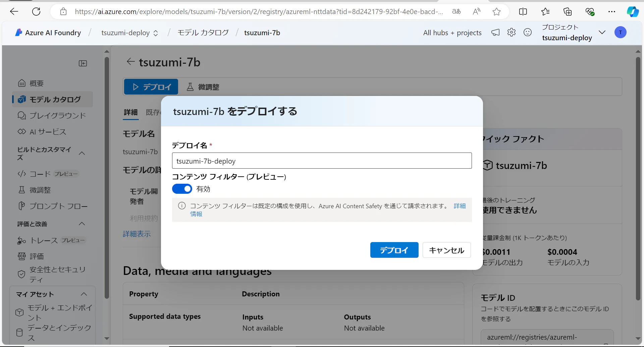Disable the コンテンツ フィルター toggle
Viewport: 644px width, 347px height.
point(182,189)
